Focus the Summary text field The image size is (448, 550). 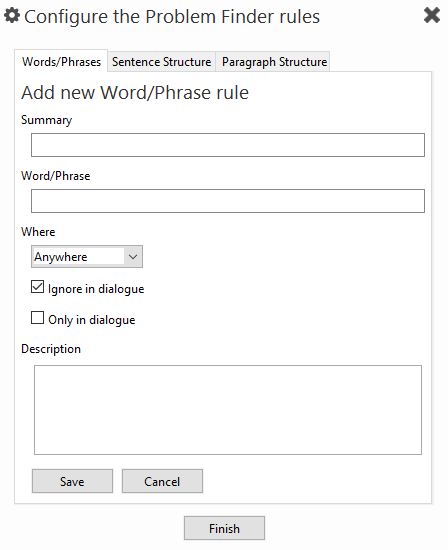[228, 145]
